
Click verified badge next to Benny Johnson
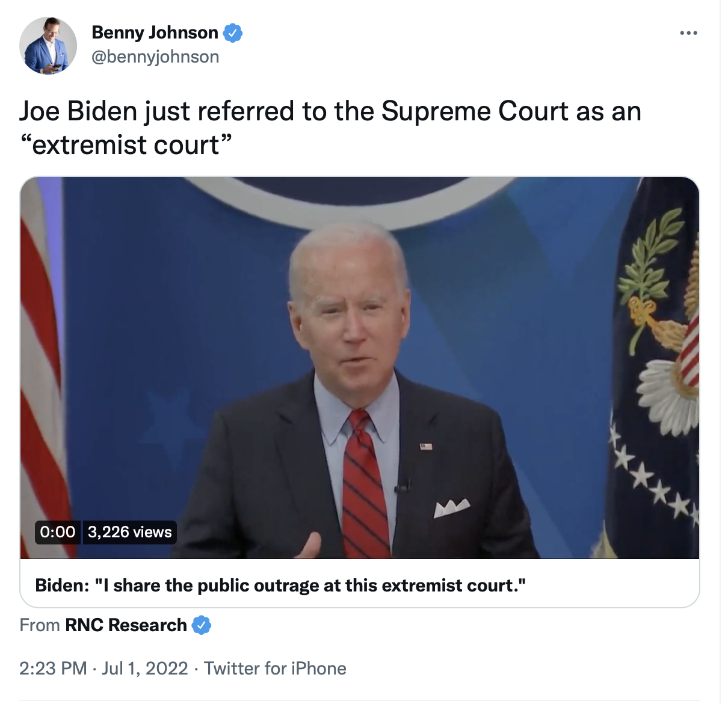click(x=233, y=32)
